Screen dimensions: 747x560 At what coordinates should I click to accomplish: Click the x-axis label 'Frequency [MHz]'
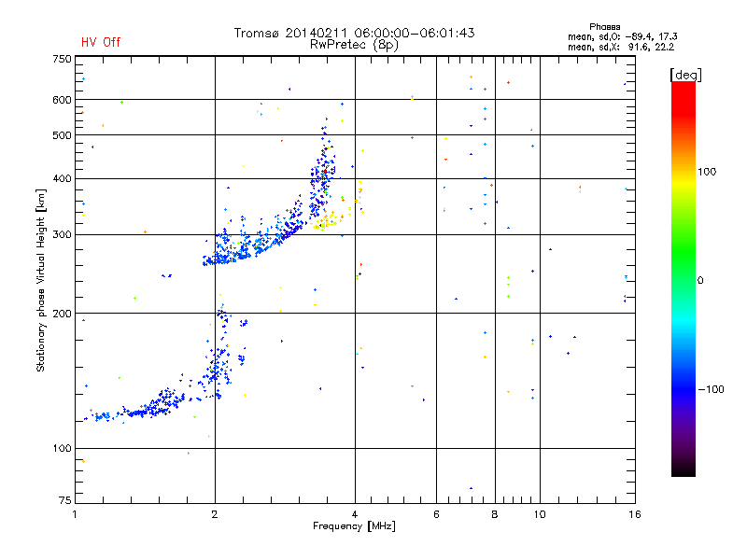[354, 526]
